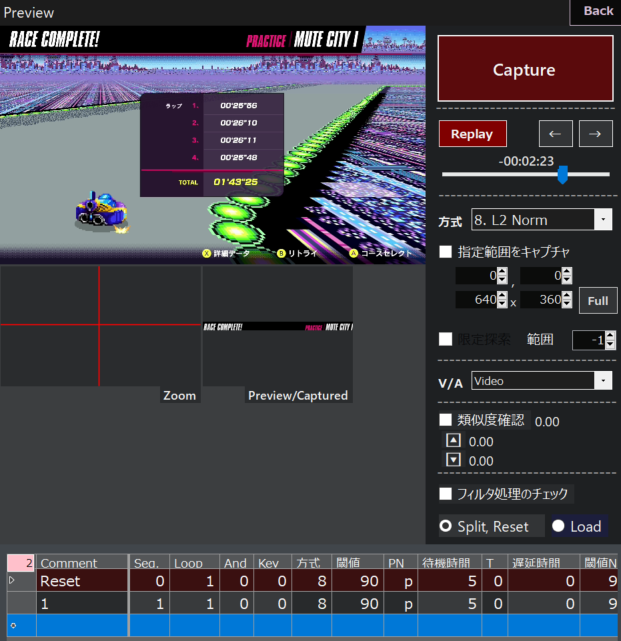
Task: Click the And column header
Action: tap(236, 563)
